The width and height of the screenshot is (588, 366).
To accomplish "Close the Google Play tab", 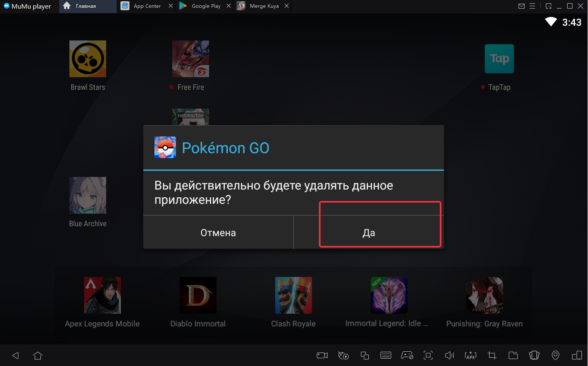I will click(229, 6).
